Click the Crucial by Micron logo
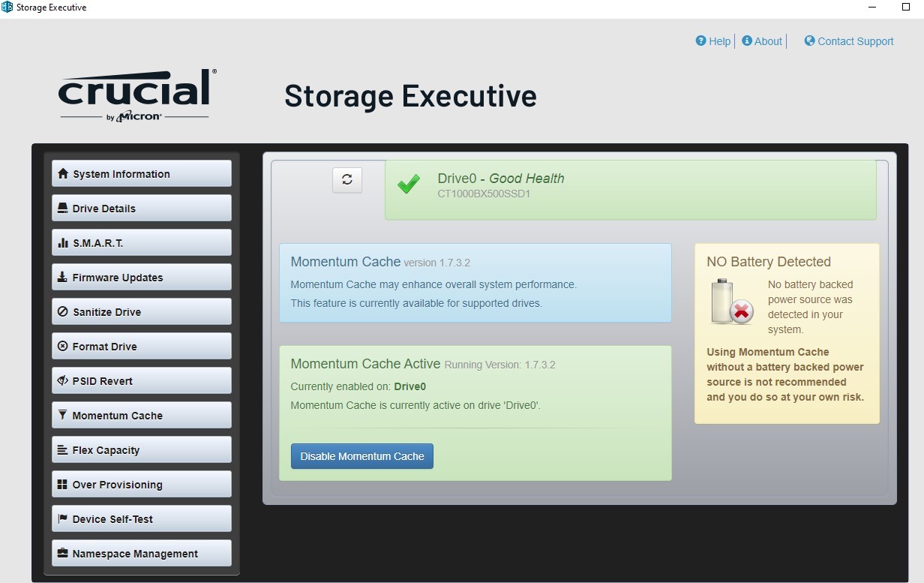 click(x=137, y=95)
